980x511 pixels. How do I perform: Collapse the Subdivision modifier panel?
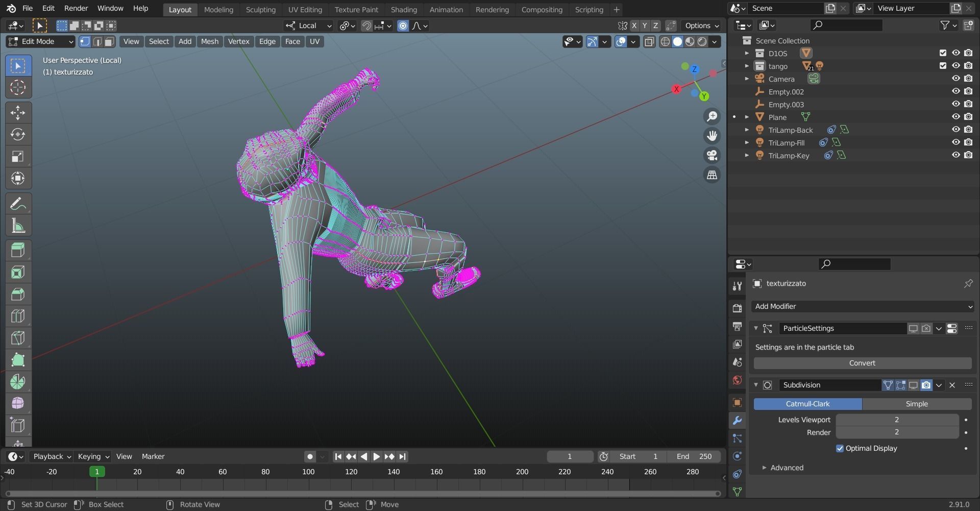[756, 385]
